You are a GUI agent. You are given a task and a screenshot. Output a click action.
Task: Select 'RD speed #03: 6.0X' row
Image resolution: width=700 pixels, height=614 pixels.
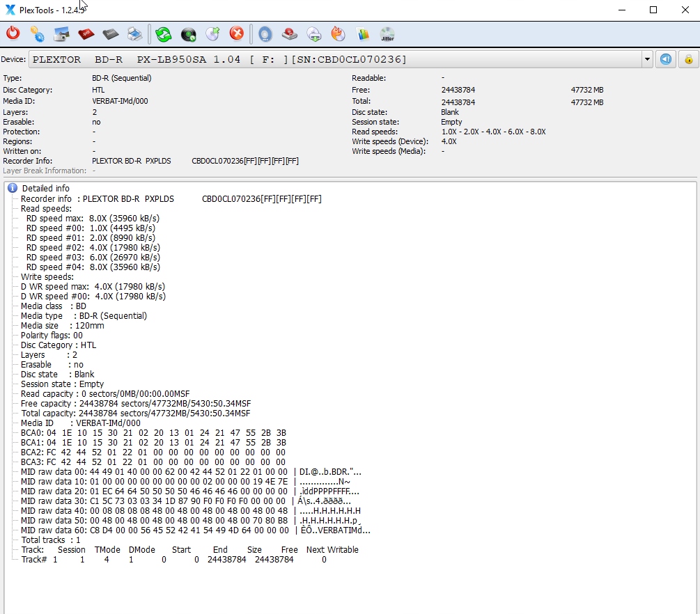point(93,258)
